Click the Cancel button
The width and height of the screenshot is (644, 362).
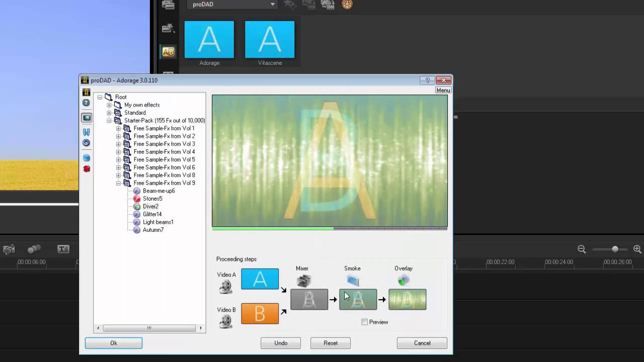tap(422, 343)
